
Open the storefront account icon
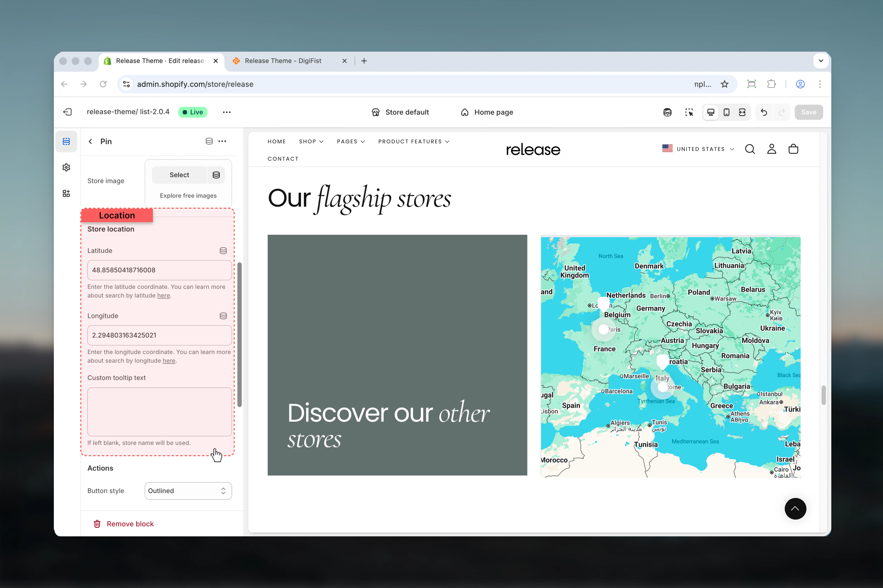tap(772, 149)
